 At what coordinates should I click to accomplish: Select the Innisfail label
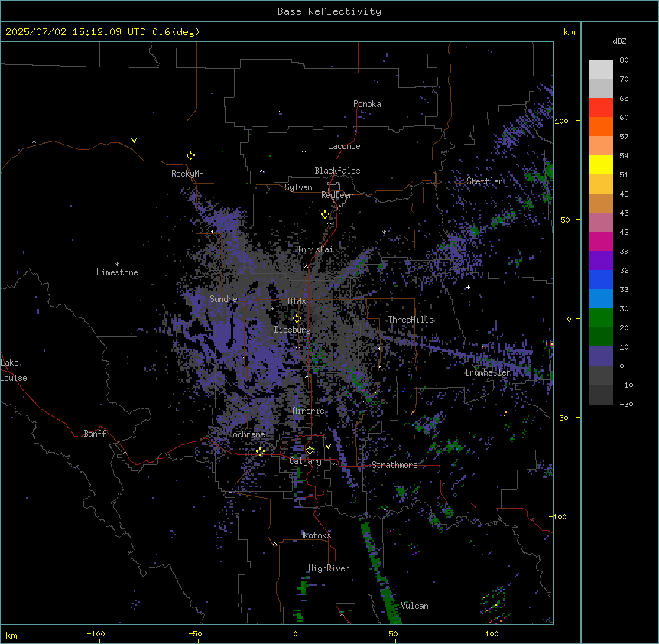[x=318, y=249]
